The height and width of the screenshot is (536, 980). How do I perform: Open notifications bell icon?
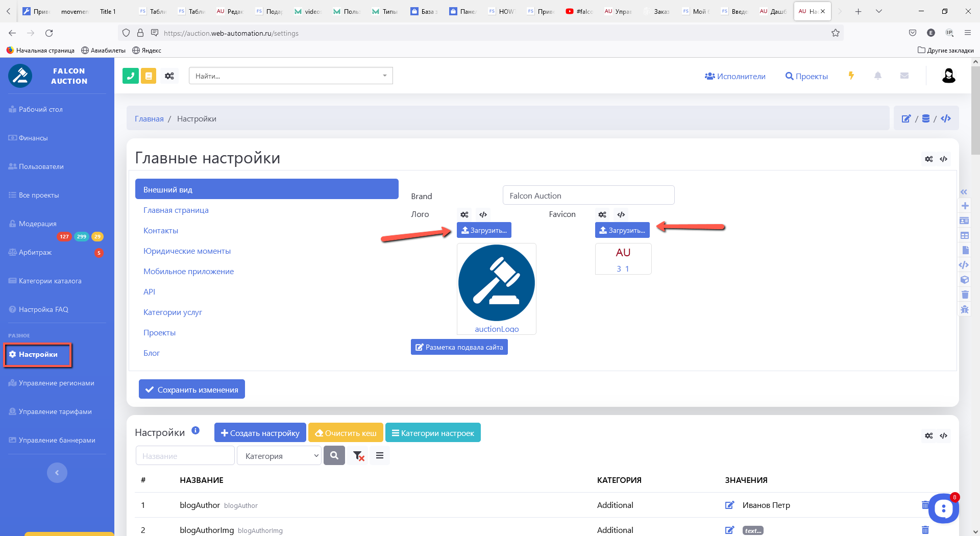pyautogui.click(x=877, y=76)
